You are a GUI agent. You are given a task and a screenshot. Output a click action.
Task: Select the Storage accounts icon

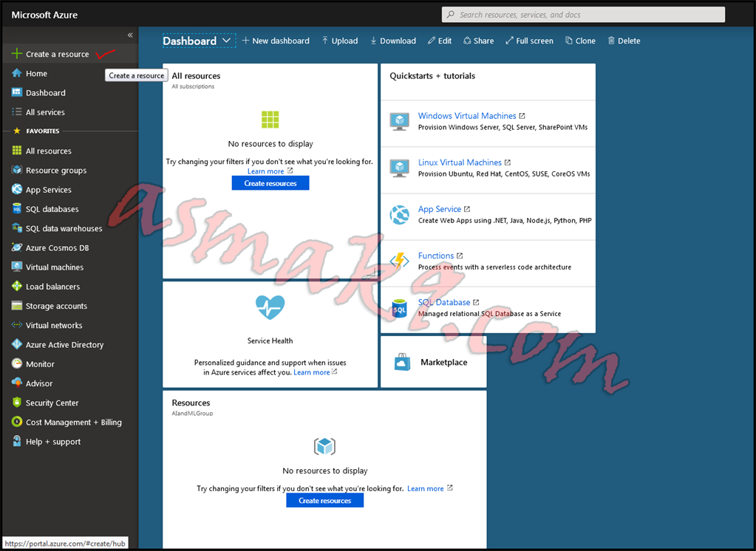pos(17,306)
